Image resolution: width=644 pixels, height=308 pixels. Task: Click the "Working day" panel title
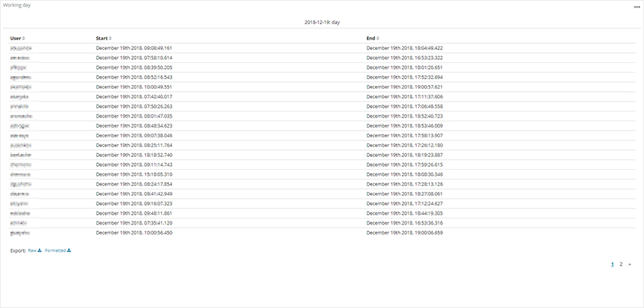[x=17, y=5]
